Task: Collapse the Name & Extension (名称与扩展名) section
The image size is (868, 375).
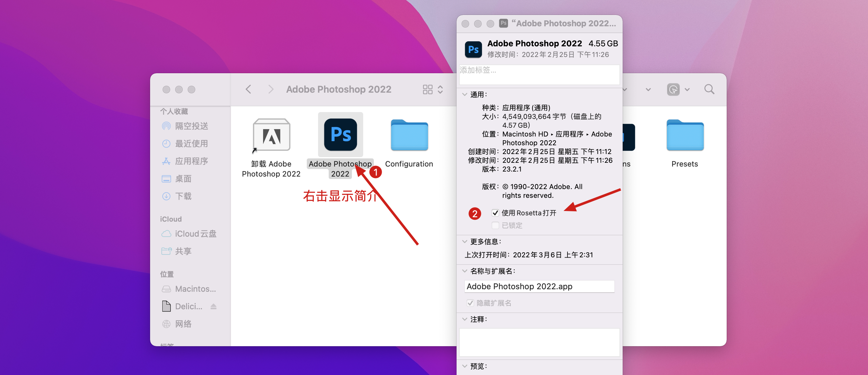Action: click(465, 271)
